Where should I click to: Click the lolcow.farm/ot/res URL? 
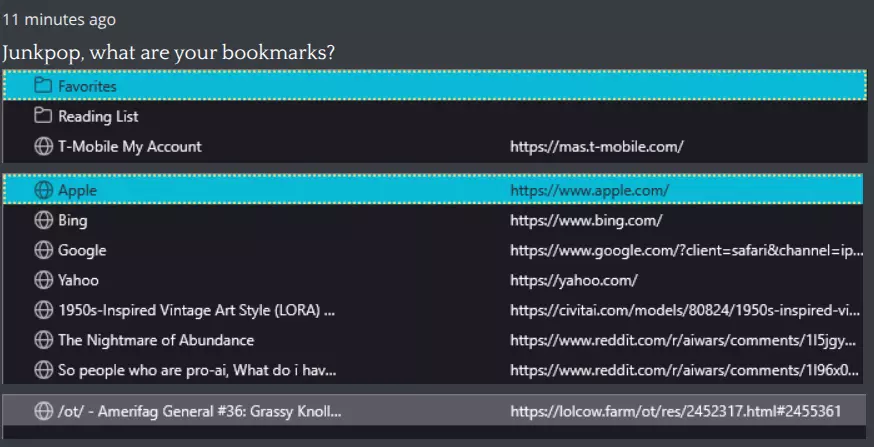pos(676,412)
